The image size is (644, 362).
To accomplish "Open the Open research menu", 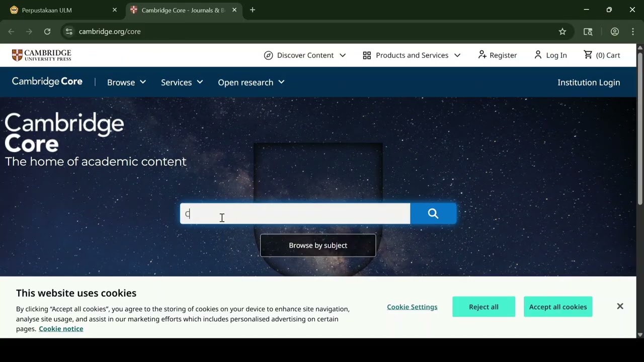I will coord(251,82).
